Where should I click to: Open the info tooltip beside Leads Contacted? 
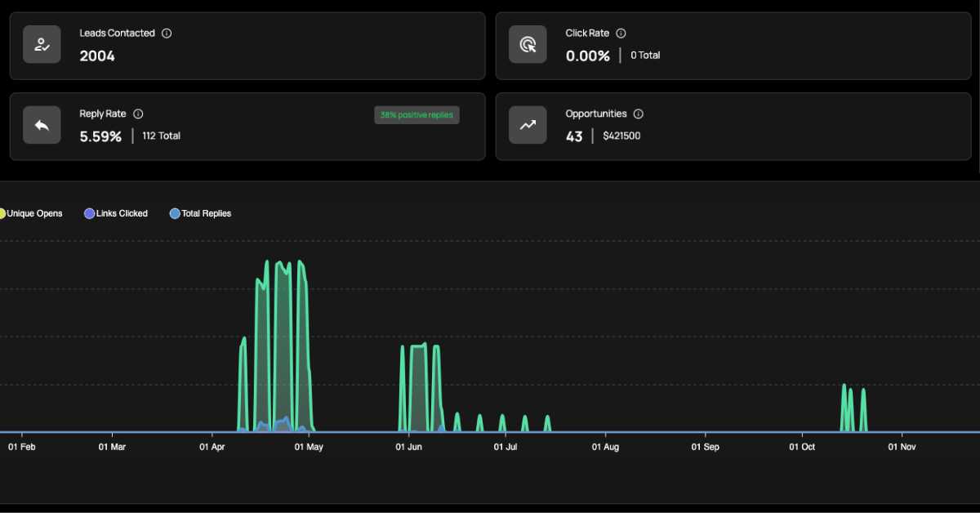click(x=167, y=33)
